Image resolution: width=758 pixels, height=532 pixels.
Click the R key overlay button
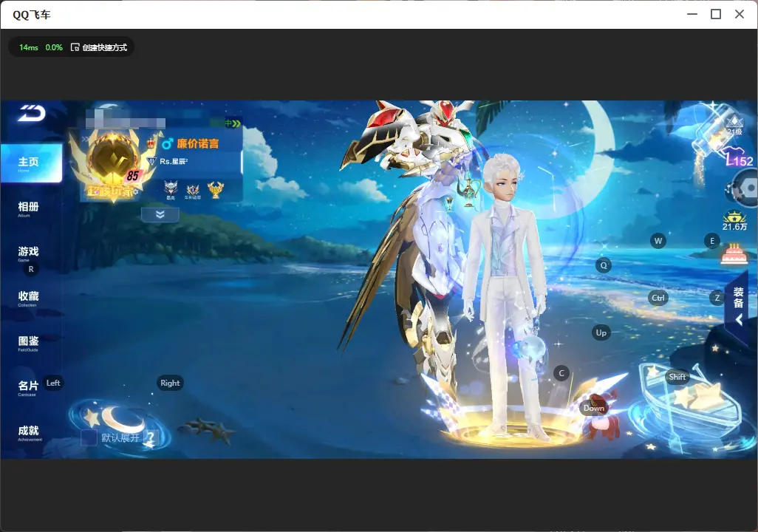click(31, 270)
